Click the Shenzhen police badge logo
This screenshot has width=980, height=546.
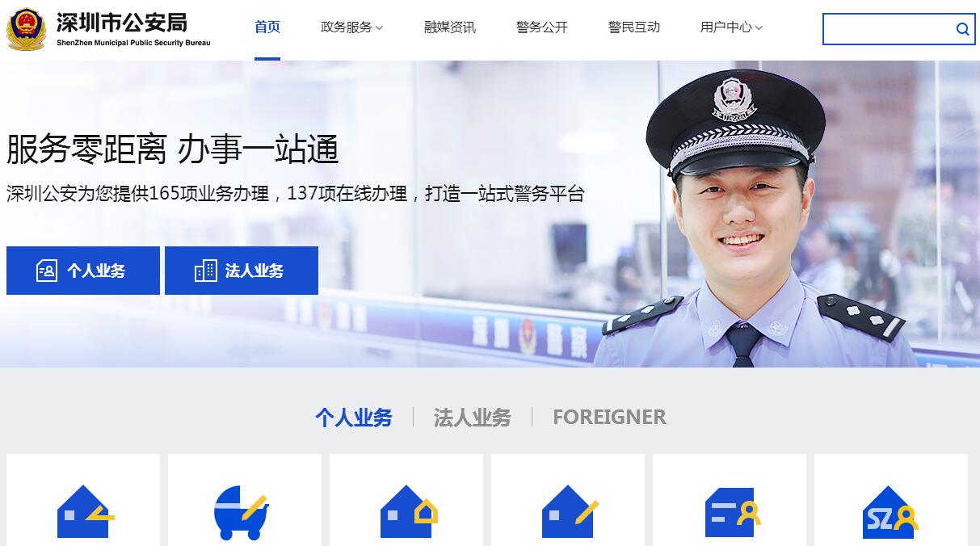coord(27,29)
